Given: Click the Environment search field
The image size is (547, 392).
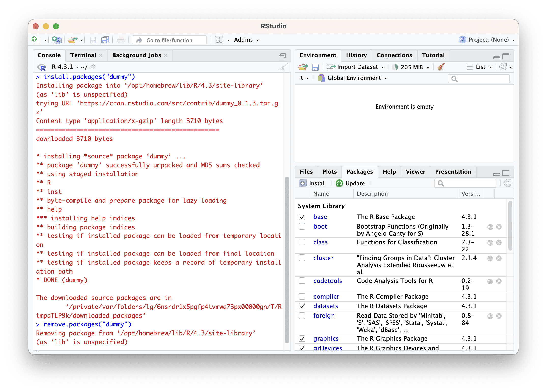Looking at the screenshot, I should click(x=479, y=79).
